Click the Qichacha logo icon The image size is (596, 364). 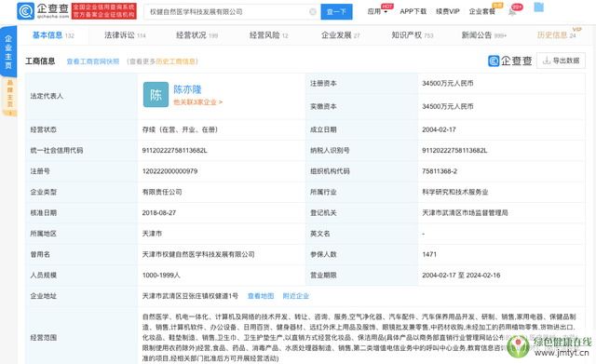[26, 11]
